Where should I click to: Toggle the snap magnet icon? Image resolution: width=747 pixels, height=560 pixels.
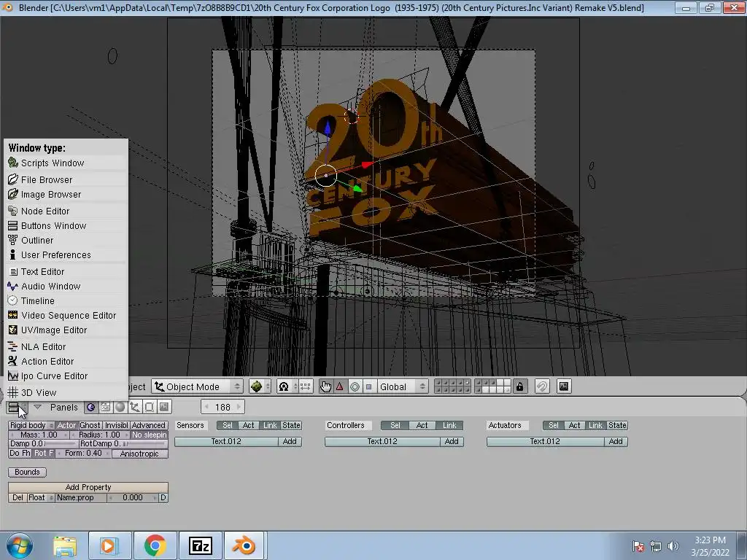542,386
